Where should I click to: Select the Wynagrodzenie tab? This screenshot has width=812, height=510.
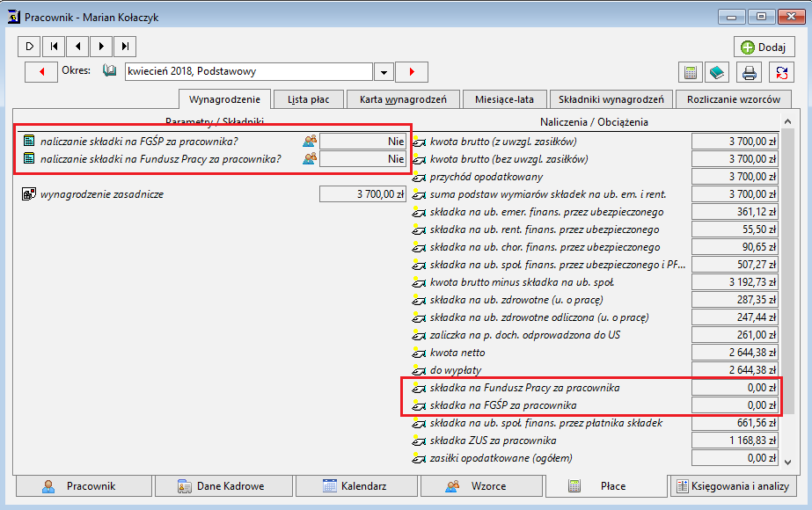click(224, 99)
